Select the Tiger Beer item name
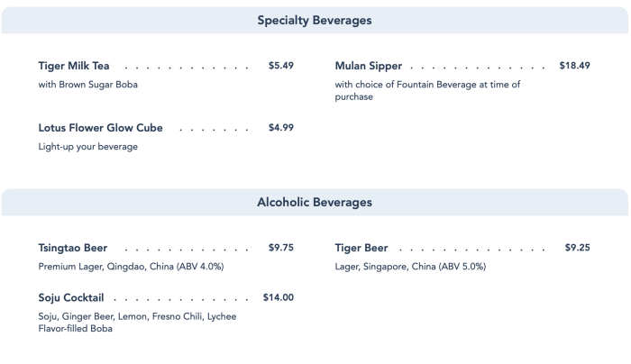631x364 pixels. click(361, 248)
